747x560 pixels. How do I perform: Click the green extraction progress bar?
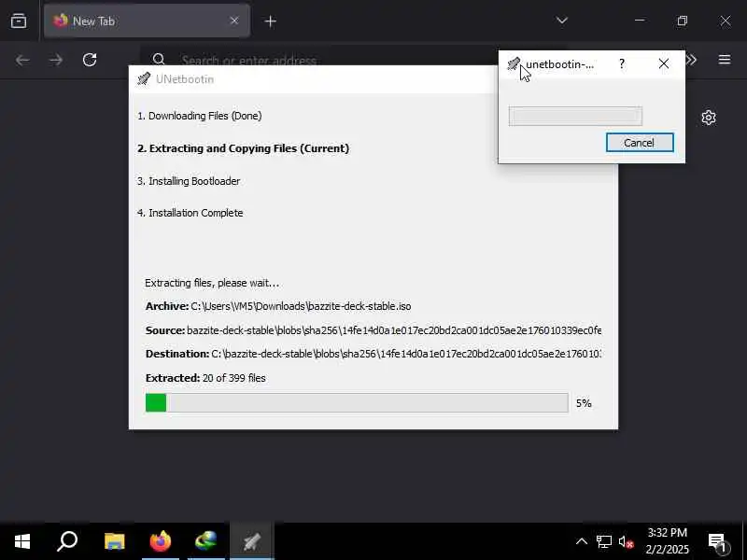coord(357,403)
